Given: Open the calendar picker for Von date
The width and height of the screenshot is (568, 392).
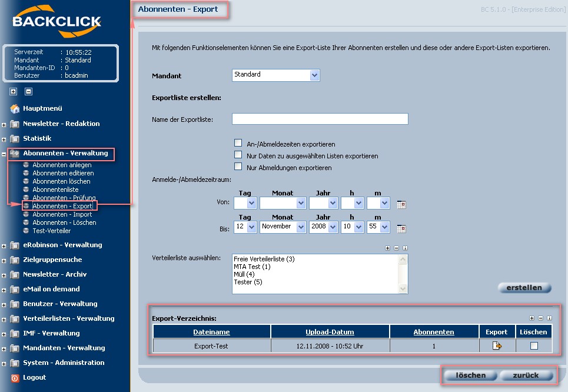Looking at the screenshot, I should 401,204.
